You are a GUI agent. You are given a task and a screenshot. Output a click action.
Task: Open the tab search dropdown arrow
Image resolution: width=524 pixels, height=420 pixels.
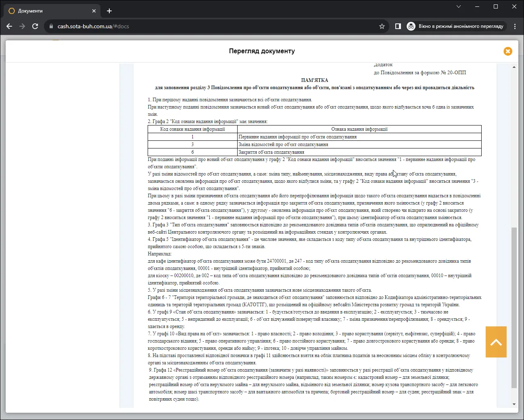click(459, 6)
